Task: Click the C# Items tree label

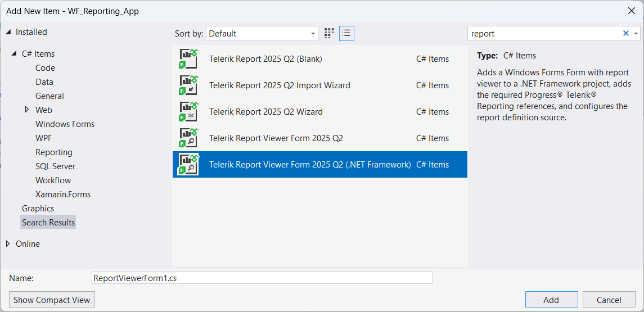Action: coord(38,54)
